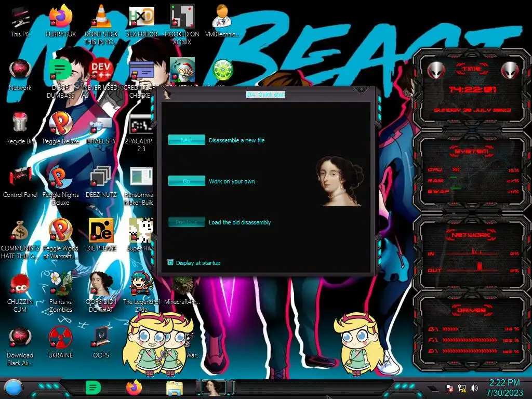Open the taskbar clock showing 2:22 PM
Viewport: 532px width, 399px height.
coord(504,388)
